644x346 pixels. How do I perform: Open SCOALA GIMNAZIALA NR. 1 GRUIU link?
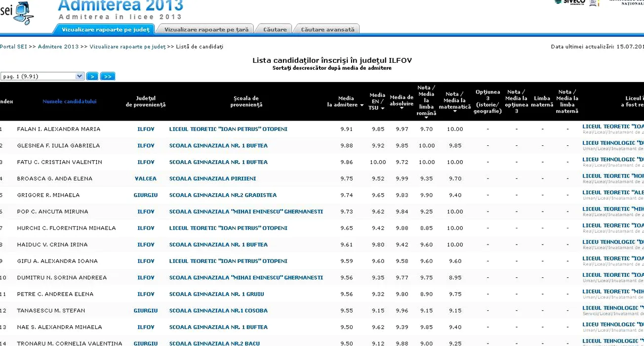[x=216, y=294]
